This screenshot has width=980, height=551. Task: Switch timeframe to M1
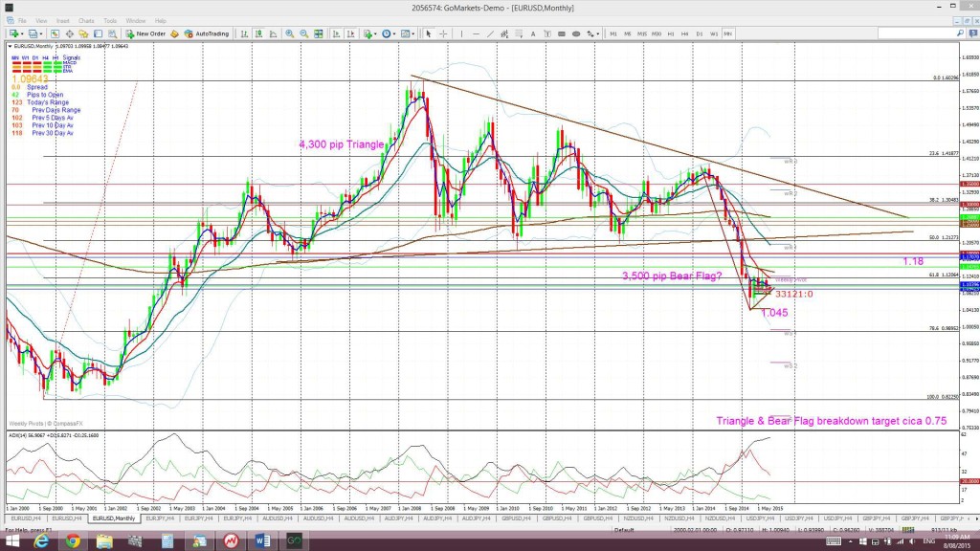pyautogui.click(x=613, y=33)
